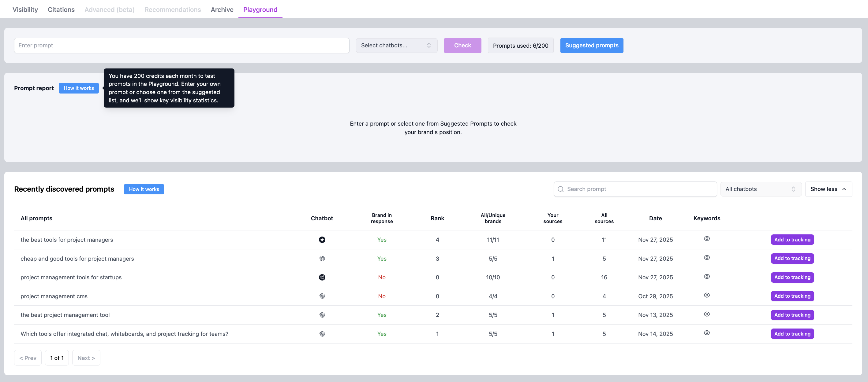Open Suggested prompts
The image size is (868, 382).
pyautogui.click(x=591, y=46)
